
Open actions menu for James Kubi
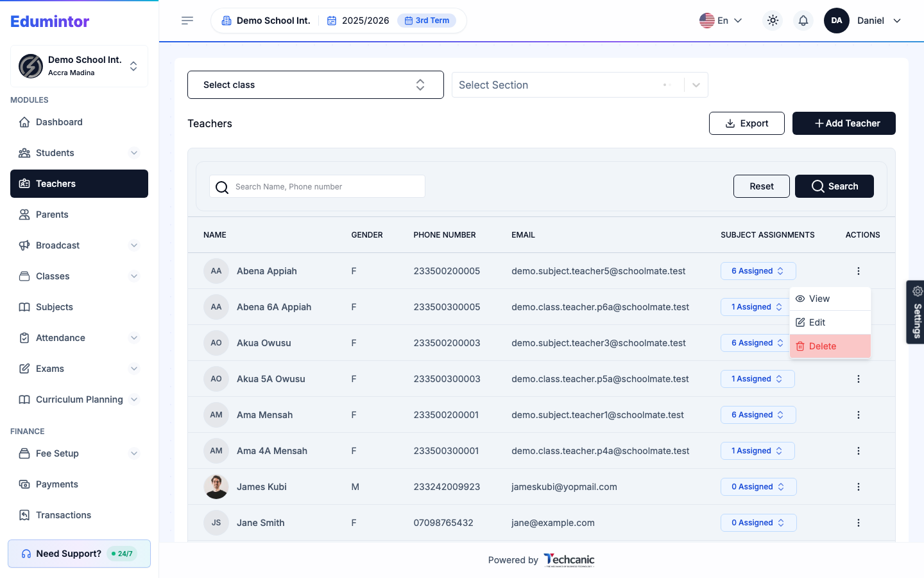point(859,487)
